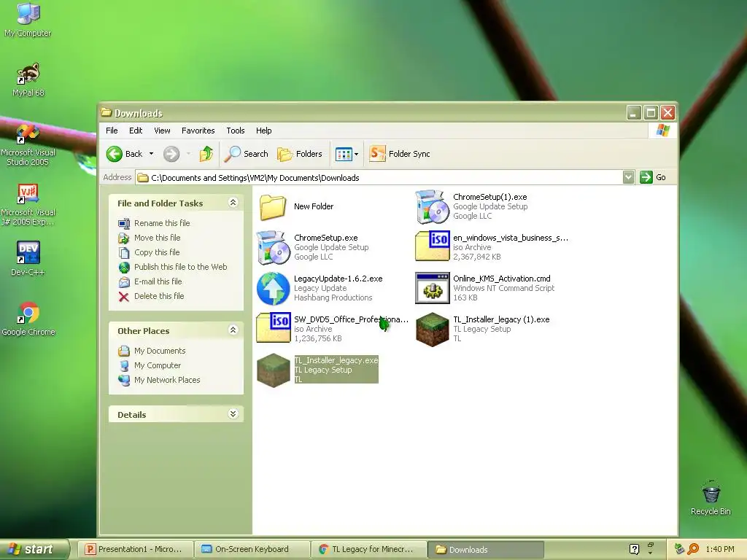
Task: Open the Search pane
Action: [x=247, y=154]
